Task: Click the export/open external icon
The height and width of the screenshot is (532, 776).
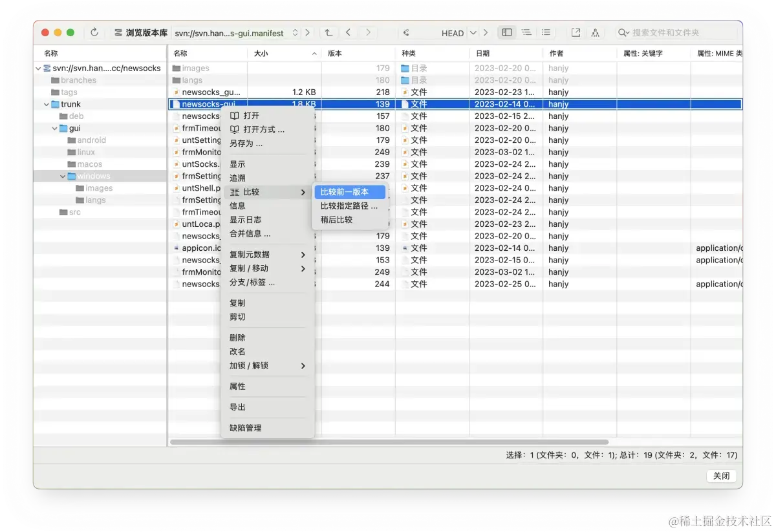Action: [576, 32]
